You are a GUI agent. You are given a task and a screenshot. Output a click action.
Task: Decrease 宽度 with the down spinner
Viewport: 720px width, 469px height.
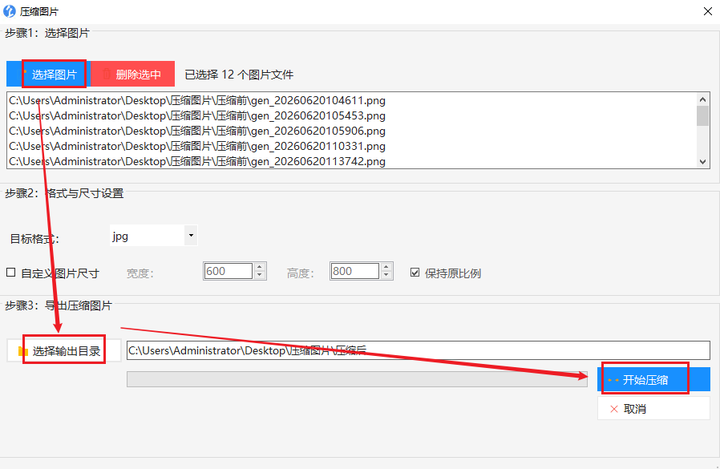click(x=260, y=275)
